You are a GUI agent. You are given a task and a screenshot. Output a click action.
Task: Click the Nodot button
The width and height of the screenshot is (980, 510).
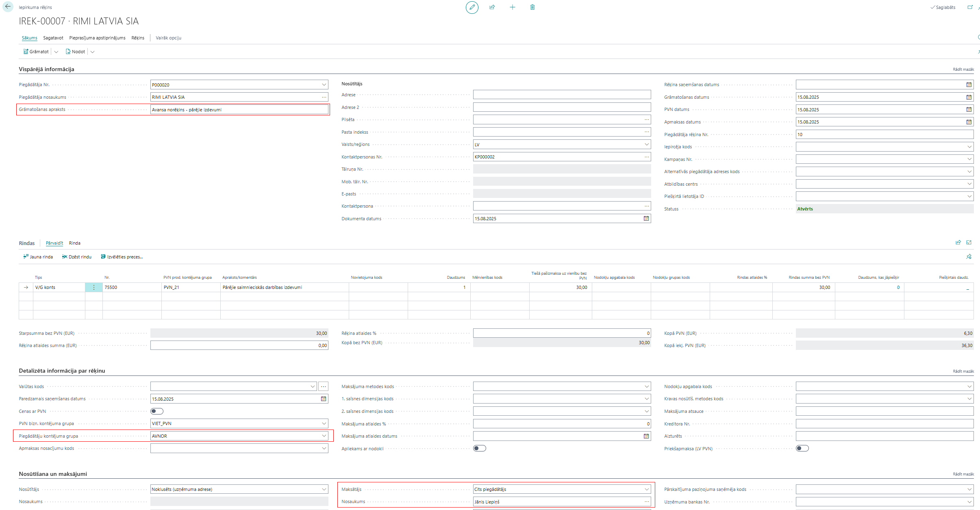[x=76, y=52]
